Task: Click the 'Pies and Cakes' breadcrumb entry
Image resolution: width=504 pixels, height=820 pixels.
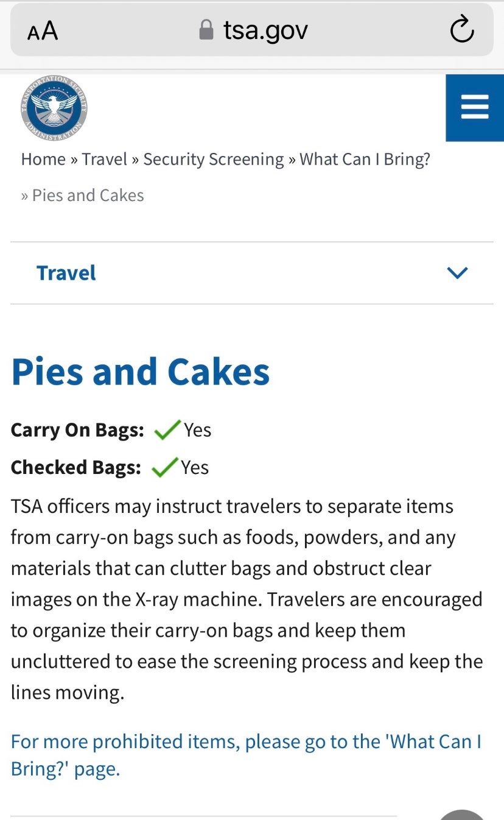Action: (88, 195)
